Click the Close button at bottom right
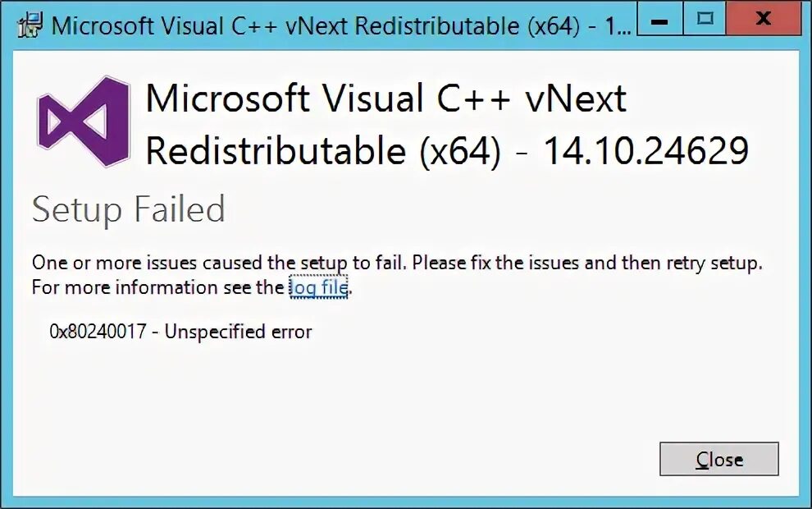812x509 pixels. coord(718,459)
